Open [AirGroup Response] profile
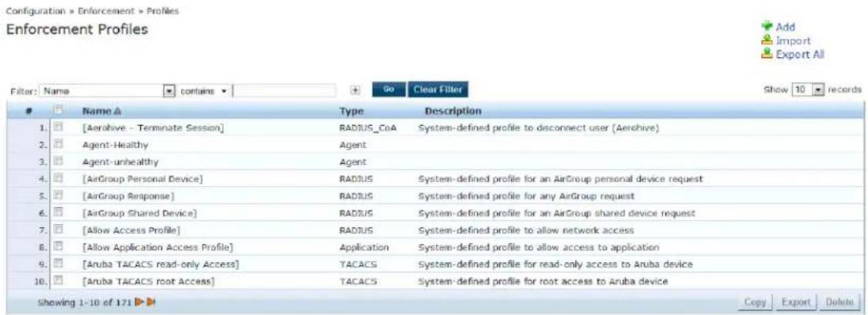868x315 pixels. (x=128, y=196)
